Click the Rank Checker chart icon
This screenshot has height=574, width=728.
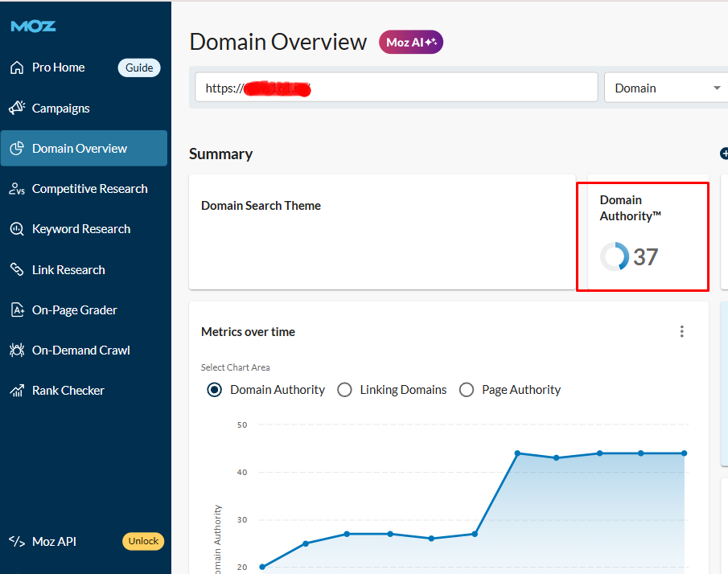(x=17, y=391)
